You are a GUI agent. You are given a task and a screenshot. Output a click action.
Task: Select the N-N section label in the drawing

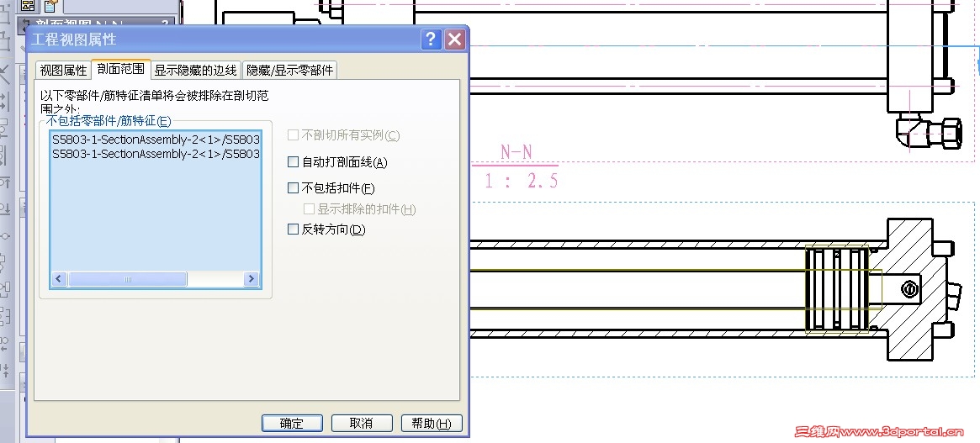click(x=516, y=152)
